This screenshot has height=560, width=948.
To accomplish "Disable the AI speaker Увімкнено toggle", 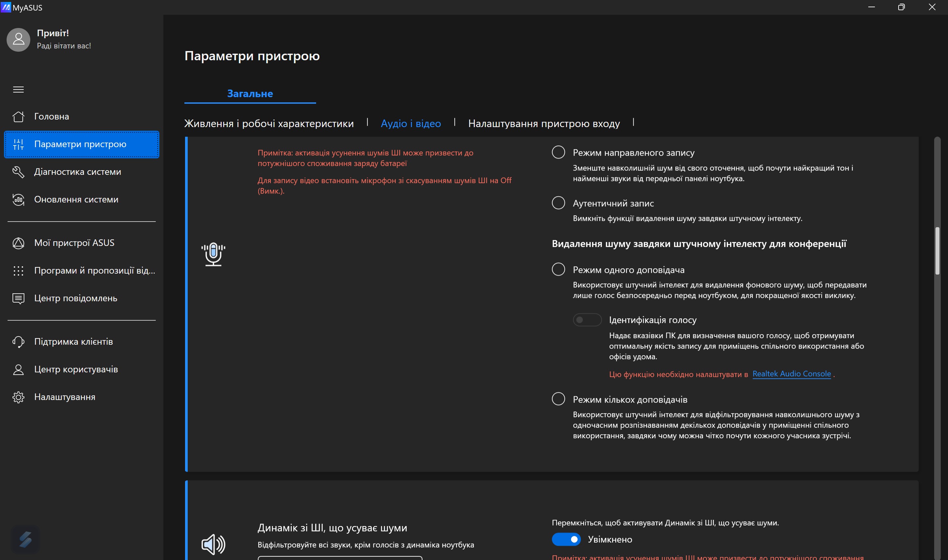I will (x=566, y=539).
